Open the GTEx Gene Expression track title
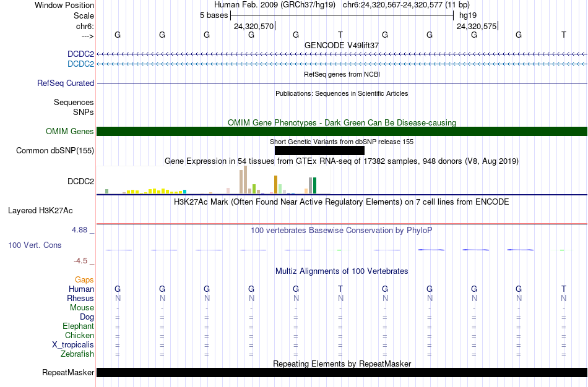This screenshot has width=588, height=387. pyautogui.click(x=342, y=161)
